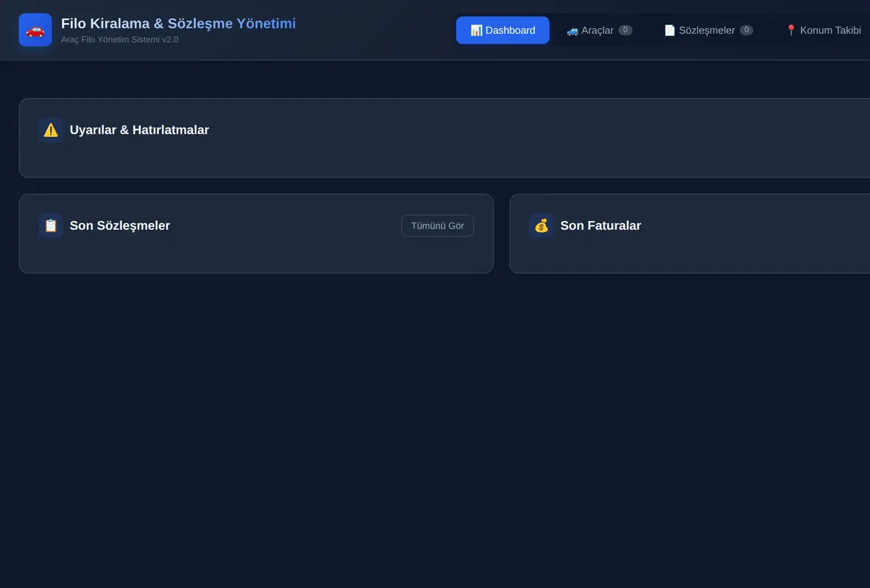The height and width of the screenshot is (588, 870).
Task: Click the Araç Filo Yönetim Sistemi v2.0 subtitle
Action: click(120, 40)
